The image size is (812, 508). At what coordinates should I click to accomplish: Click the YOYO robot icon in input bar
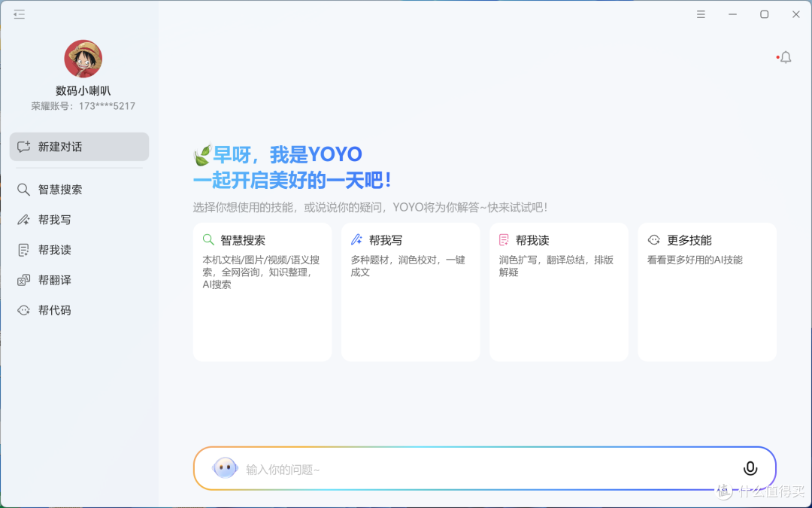pos(225,468)
